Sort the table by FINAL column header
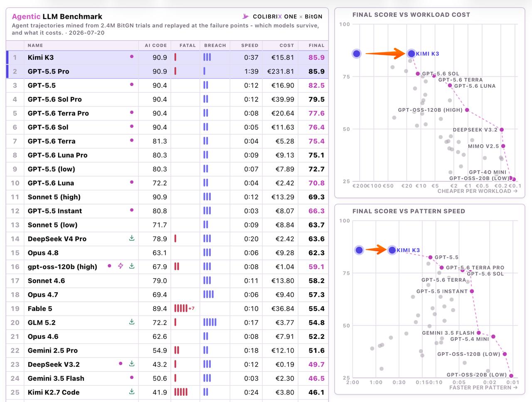The height and width of the screenshot is (402, 532). [x=317, y=45]
